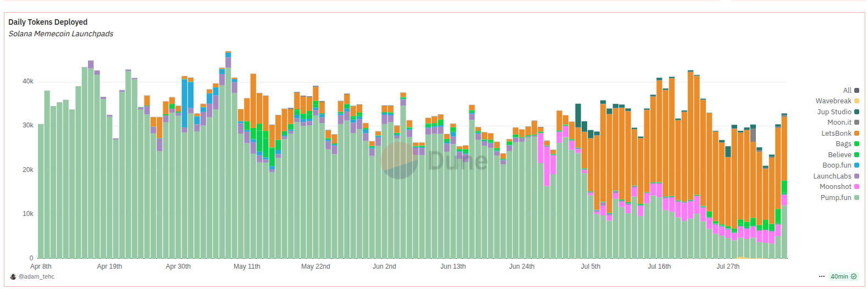Image resolution: width=868 pixels, height=289 pixels.
Task: Click the Apr 30th axis label
Action: (x=178, y=266)
